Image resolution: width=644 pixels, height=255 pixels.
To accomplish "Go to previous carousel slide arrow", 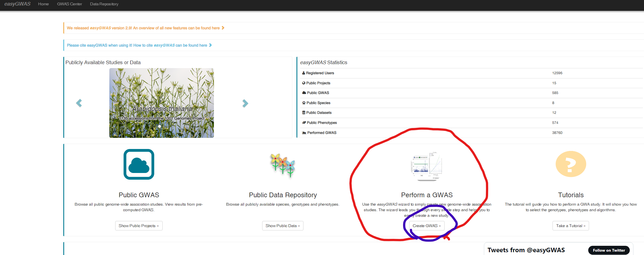I will click(79, 103).
